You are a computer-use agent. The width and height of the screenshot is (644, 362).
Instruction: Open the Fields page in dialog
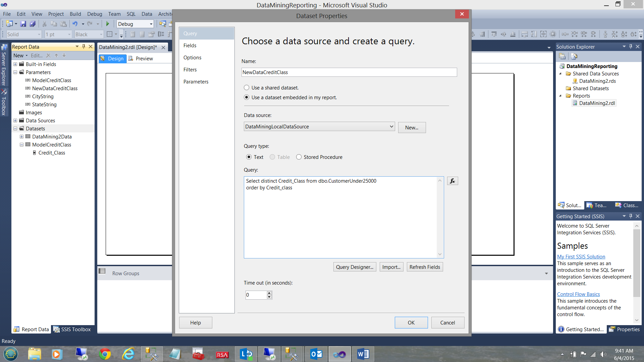click(x=190, y=46)
